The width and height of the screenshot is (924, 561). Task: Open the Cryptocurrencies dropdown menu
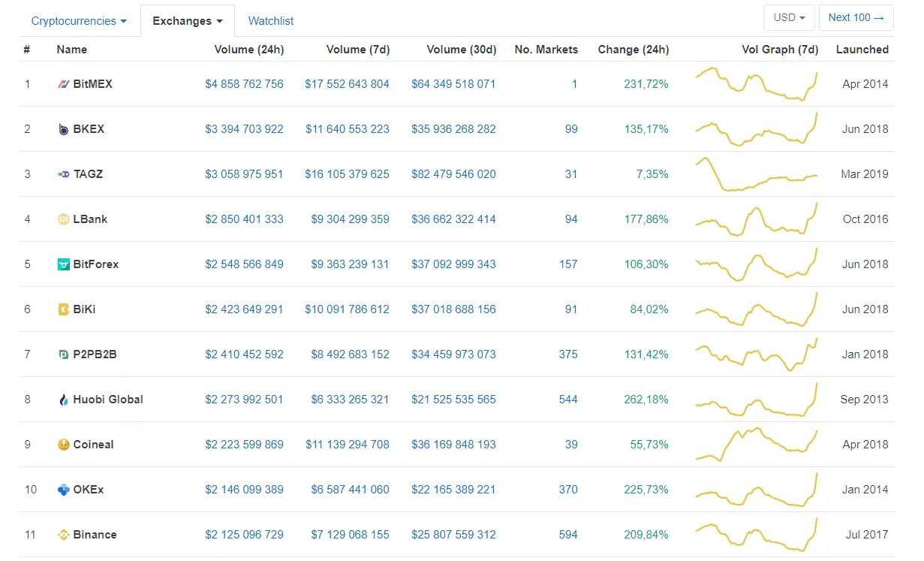tap(79, 21)
